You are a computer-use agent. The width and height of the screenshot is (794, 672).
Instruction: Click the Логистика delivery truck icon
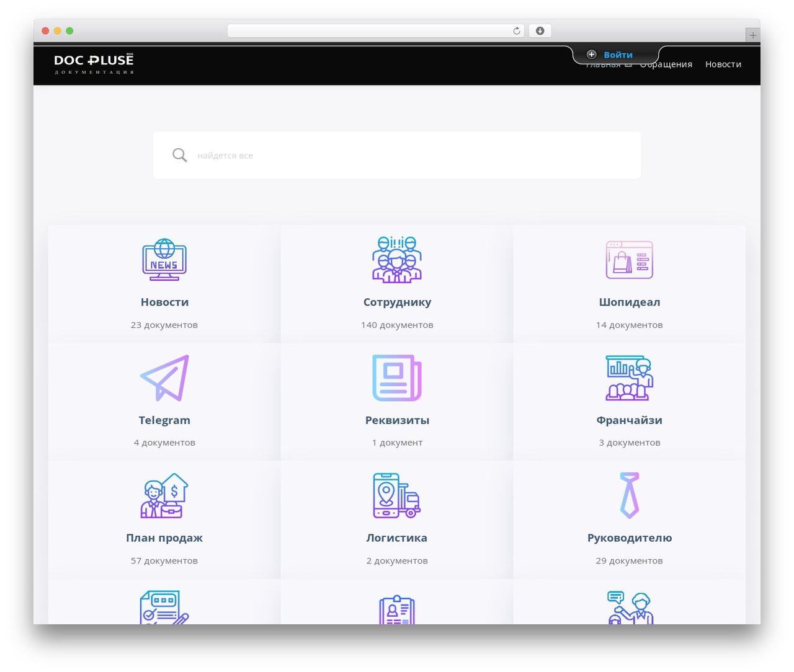(397, 495)
